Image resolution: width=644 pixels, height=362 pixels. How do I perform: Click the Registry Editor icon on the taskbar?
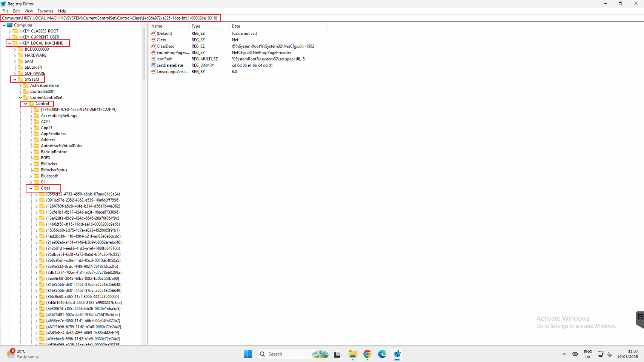tap(397, 354)
